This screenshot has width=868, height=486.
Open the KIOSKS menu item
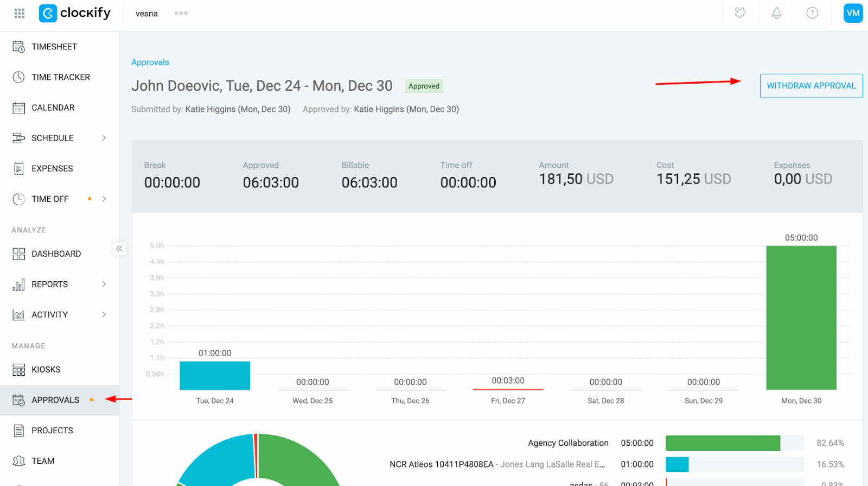pos(46,370)
